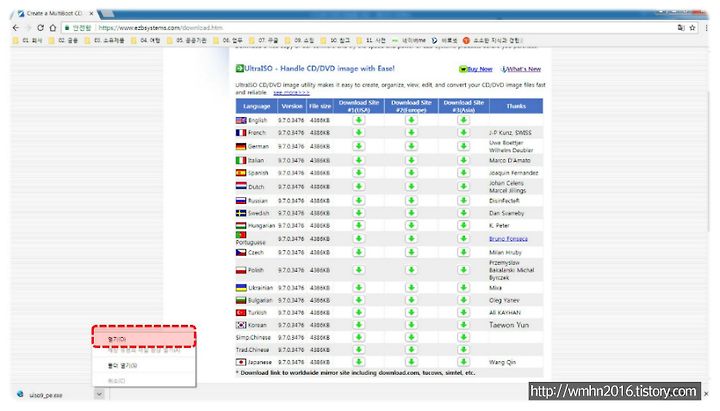Open the 02 bookmark folder

(63, 40)
